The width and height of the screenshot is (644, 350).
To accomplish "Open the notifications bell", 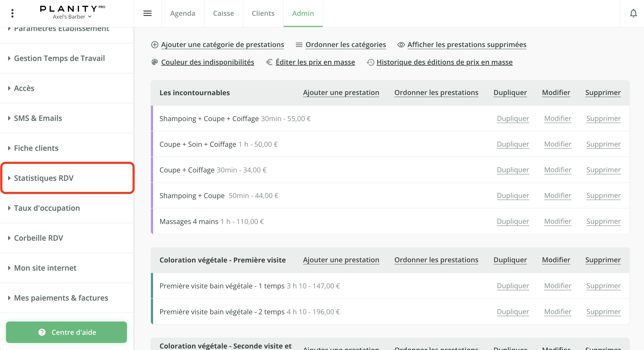I will point(634,13).
